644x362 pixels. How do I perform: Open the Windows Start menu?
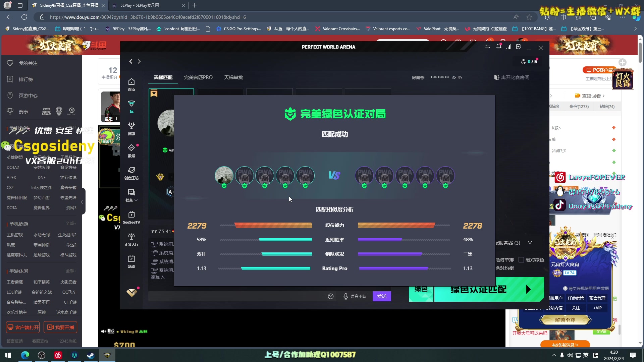(8, 355)
